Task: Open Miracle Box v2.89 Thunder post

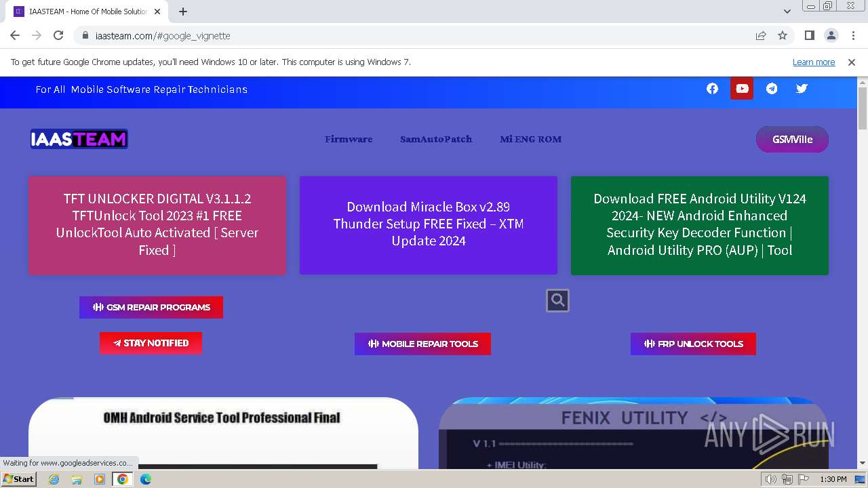Action: (429, 225)
